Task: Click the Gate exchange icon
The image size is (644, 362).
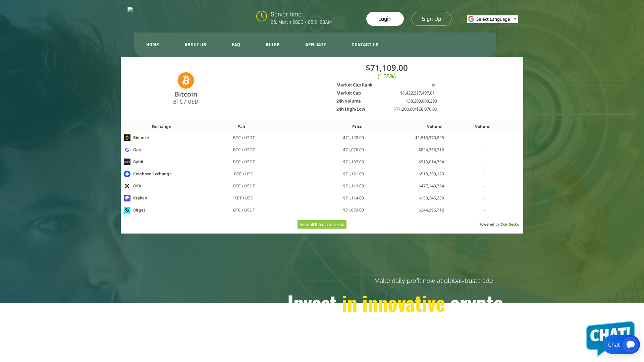Action: pos(127,149)
